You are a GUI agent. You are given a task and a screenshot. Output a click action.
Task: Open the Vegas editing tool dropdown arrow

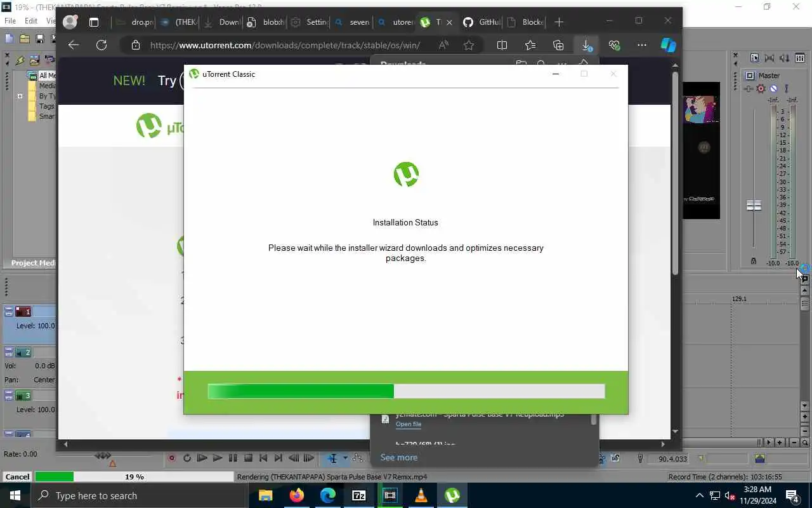click(345, 458)
